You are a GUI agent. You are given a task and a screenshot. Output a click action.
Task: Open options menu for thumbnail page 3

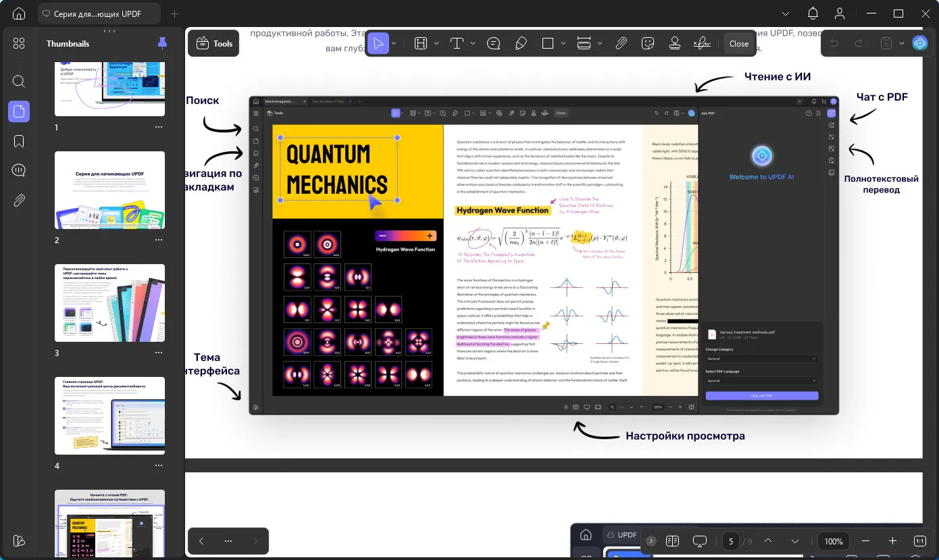click(x=159, y=353)
